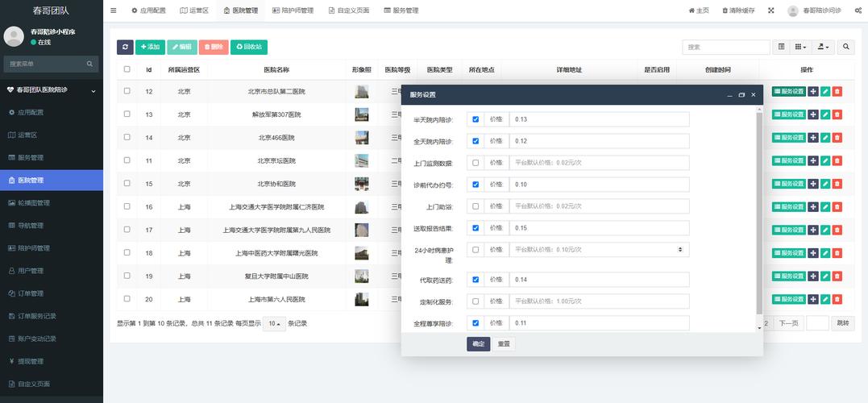
Task: Collapse 春哥团队医院陪诊 sidebar group
Action: [x=52, y=89]
